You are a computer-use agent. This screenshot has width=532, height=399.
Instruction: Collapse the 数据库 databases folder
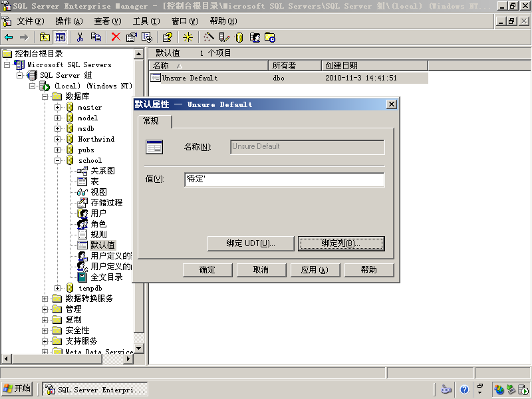tap(45, 96)
